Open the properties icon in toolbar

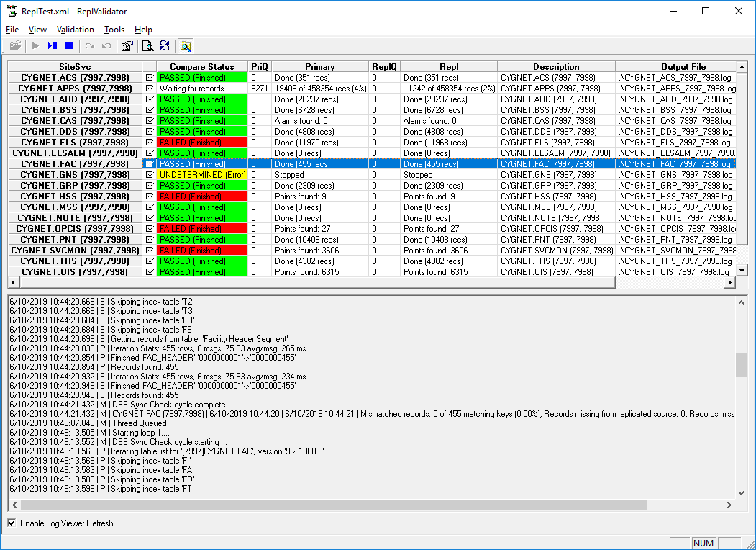[127, 46]
